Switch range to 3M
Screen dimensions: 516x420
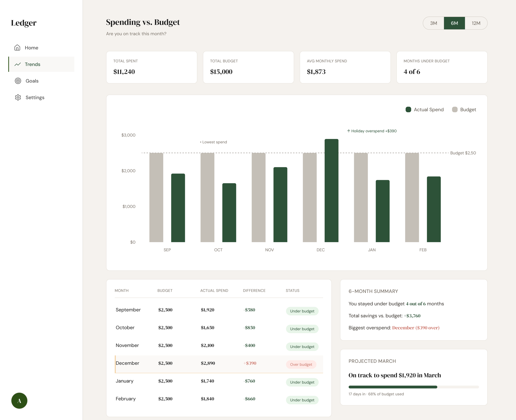[433, 23]
